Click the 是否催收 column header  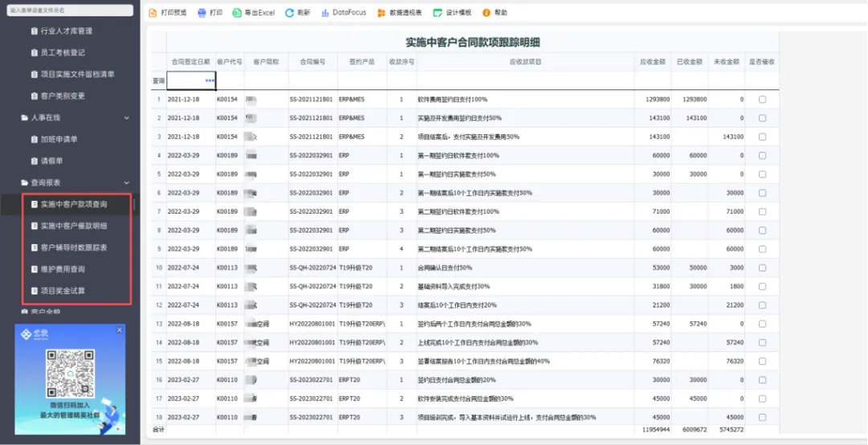(x=762, y=62)
